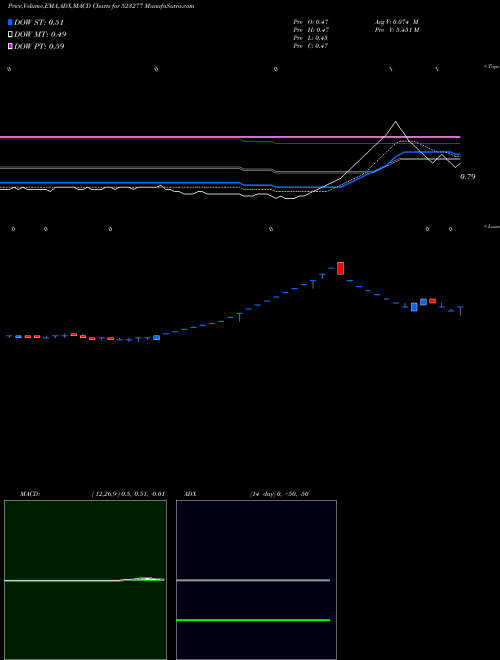Click the 'Pre H: 0.47' high value
The width and height of the screenshot is (500, 660).
coord(311,30)
